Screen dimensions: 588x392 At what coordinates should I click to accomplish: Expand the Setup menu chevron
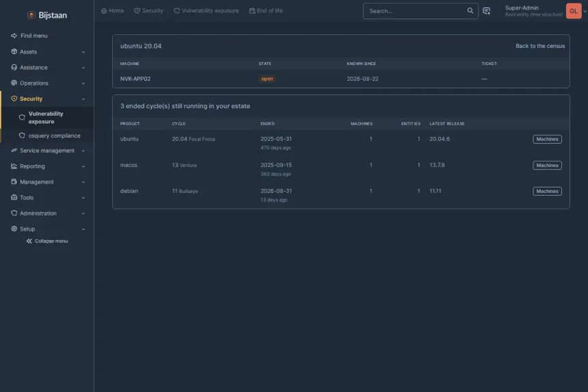tap(83, 229)
